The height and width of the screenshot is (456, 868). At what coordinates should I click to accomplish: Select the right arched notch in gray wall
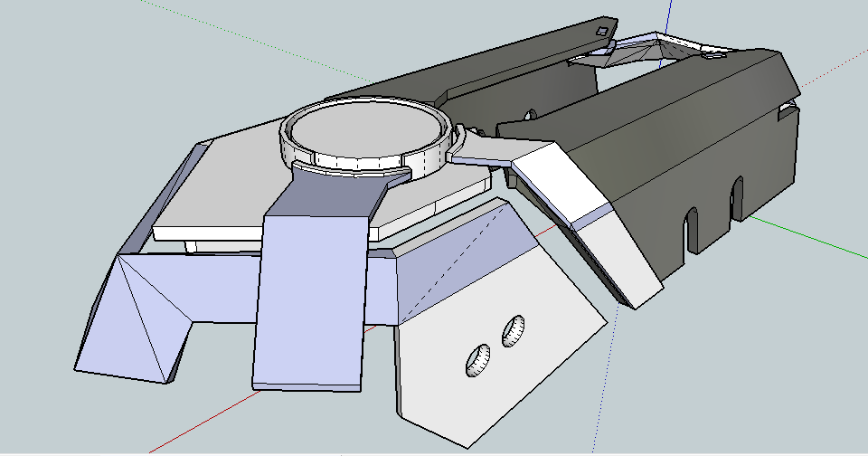pyautogui.click(x=738, y=198)
